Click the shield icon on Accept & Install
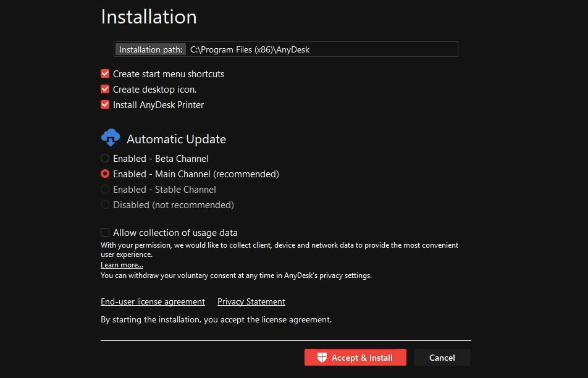Screen dimensions: 588x378 tap(322, 358)
